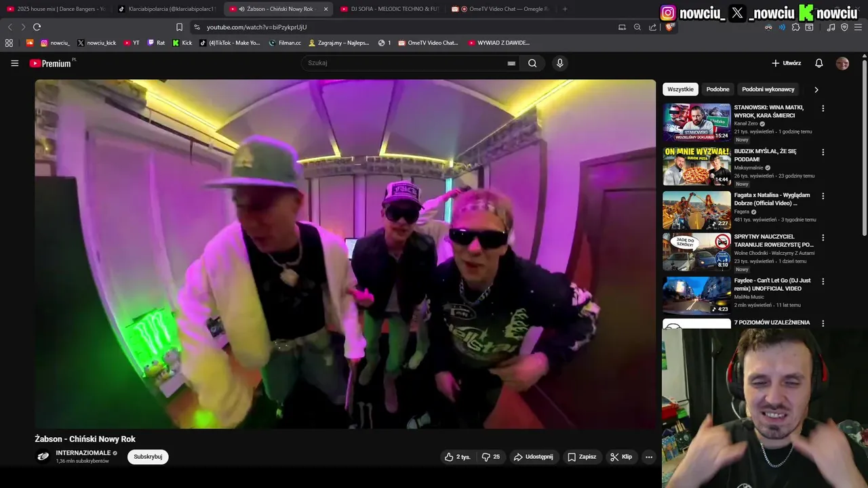Screen dimensions: 868x488
Task: Show more filter chips with the arrow
Action: click(816, 89)
